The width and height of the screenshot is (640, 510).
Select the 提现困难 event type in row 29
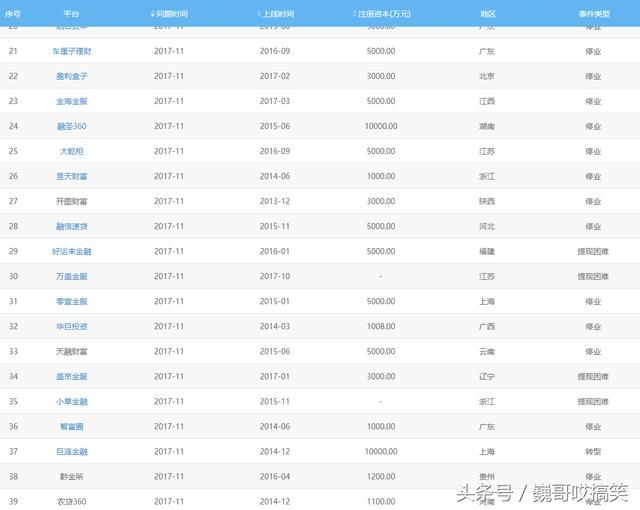593,251
